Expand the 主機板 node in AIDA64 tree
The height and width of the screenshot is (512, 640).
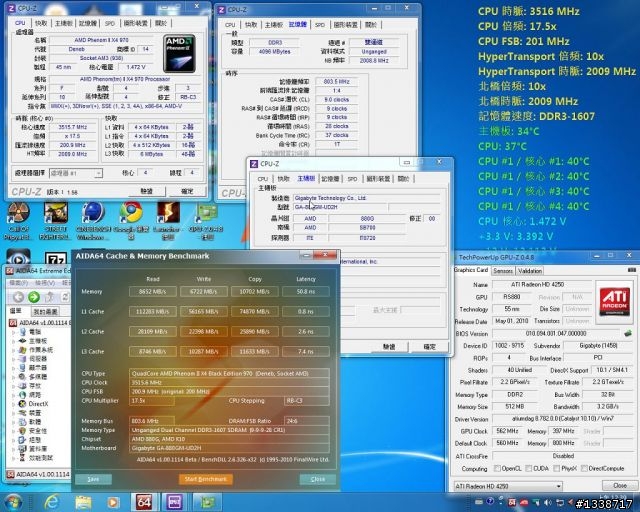[x=14, y=341]
